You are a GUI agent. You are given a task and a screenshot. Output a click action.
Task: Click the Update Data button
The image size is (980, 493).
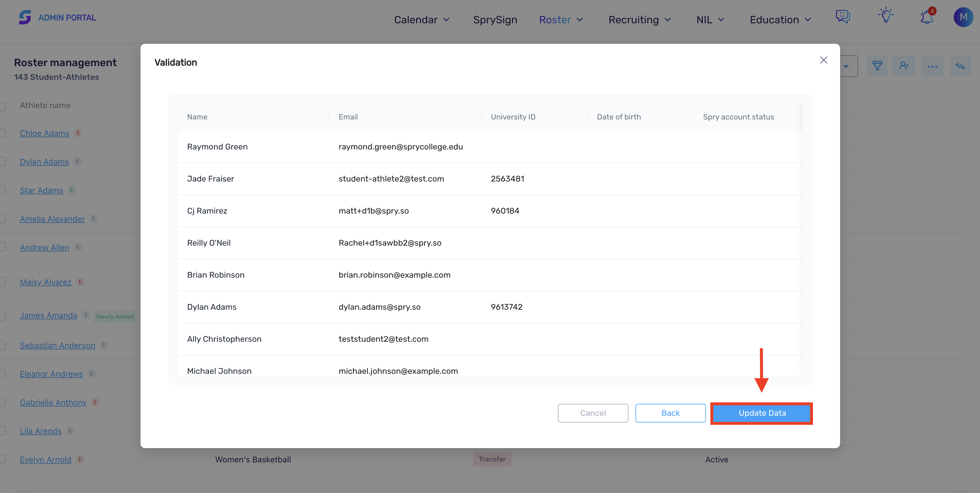tap(762, 413)
